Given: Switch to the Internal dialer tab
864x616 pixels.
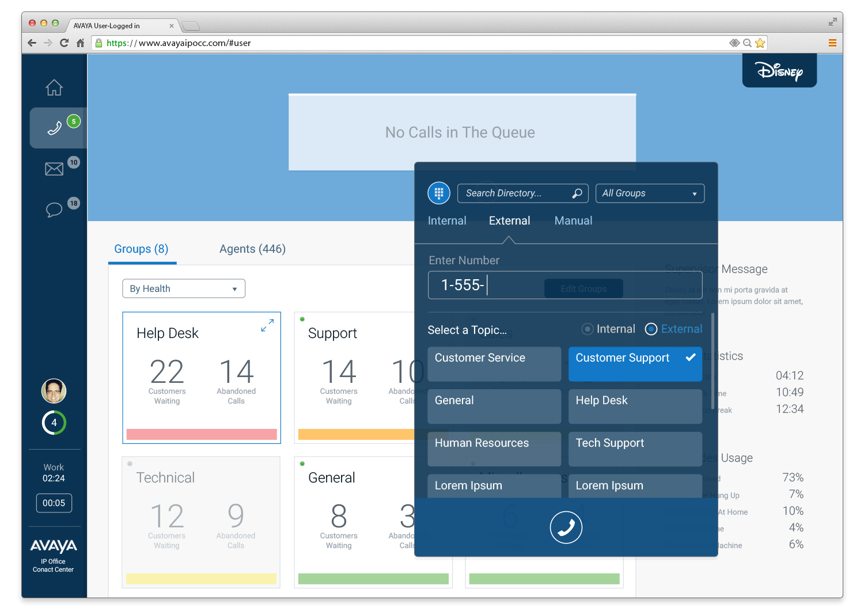Looking at the screenshot, I should [x=447, y=220].
